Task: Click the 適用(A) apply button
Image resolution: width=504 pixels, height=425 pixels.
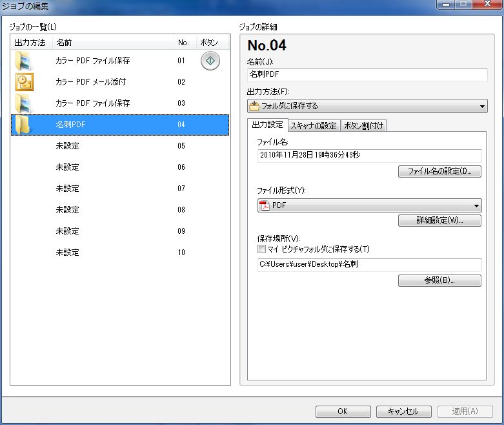Action: (465, 411)
